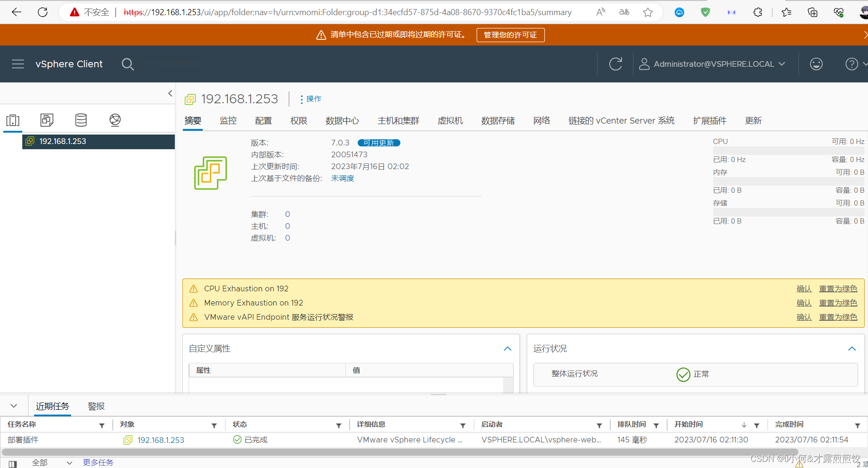Open the 全部 tasks filter dropdown
Screen dimensions: 868x468
pyautogui.click(x=52, y=463)
